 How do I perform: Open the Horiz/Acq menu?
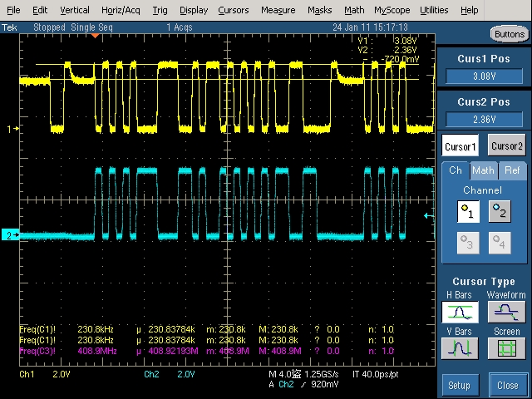pyautogui.click(x=121, y=10)
